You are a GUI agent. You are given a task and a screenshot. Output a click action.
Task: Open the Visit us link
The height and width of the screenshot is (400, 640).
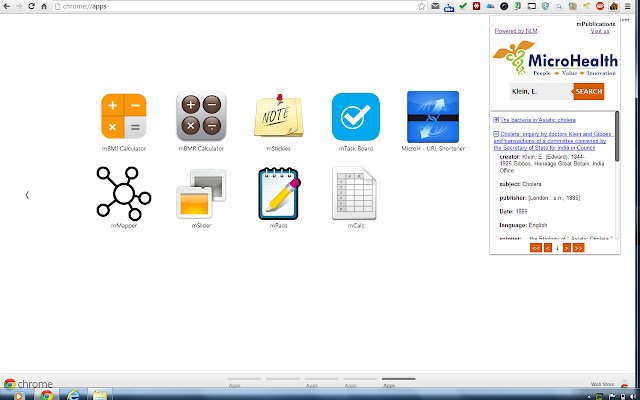click(600, 31)
